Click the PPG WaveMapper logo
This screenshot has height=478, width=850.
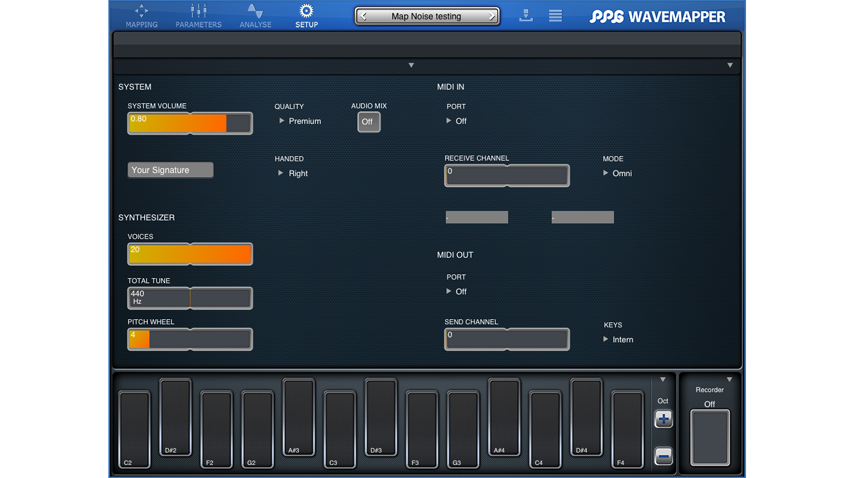click(x=657, y=17)
